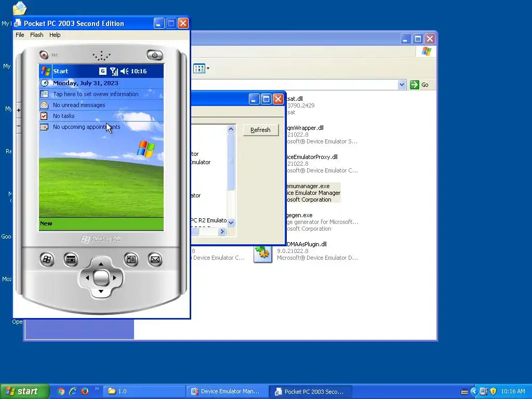
Task: Click the vertical scrollbar thumb in the emulator list
Action: pyautogui.click(x=231, y=162)
